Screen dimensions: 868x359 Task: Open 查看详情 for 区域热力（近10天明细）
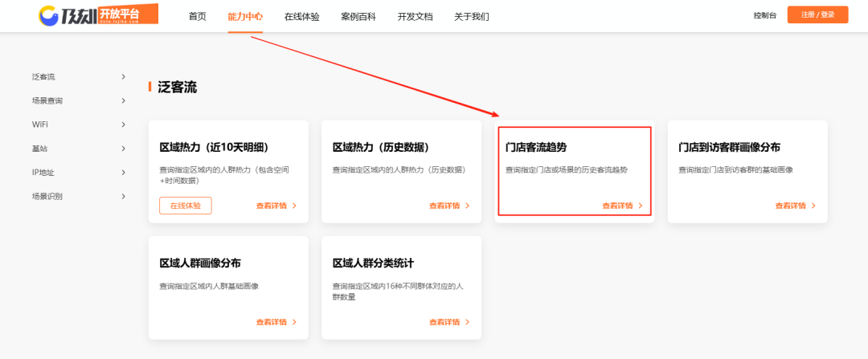(276, 206)
